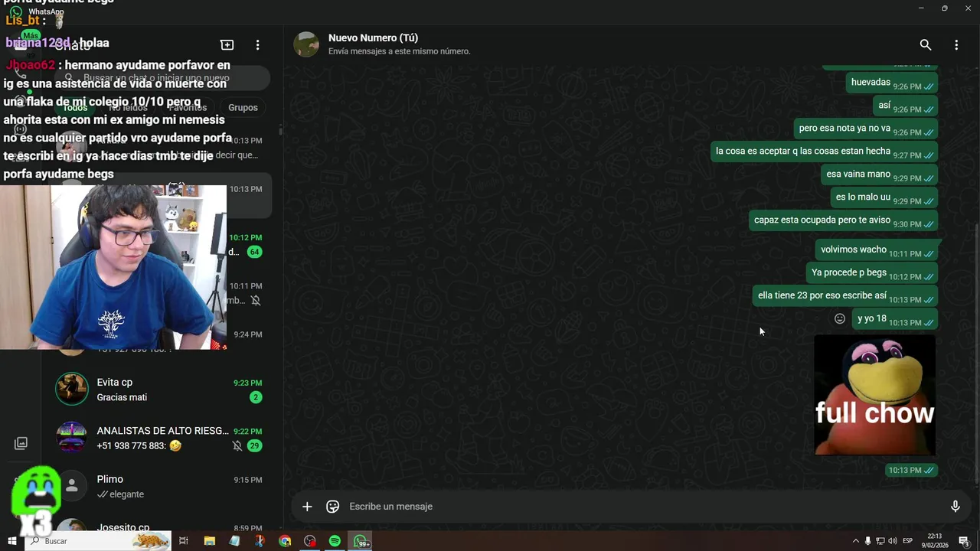Open the Evita cp chat

[x=163, y=389]
